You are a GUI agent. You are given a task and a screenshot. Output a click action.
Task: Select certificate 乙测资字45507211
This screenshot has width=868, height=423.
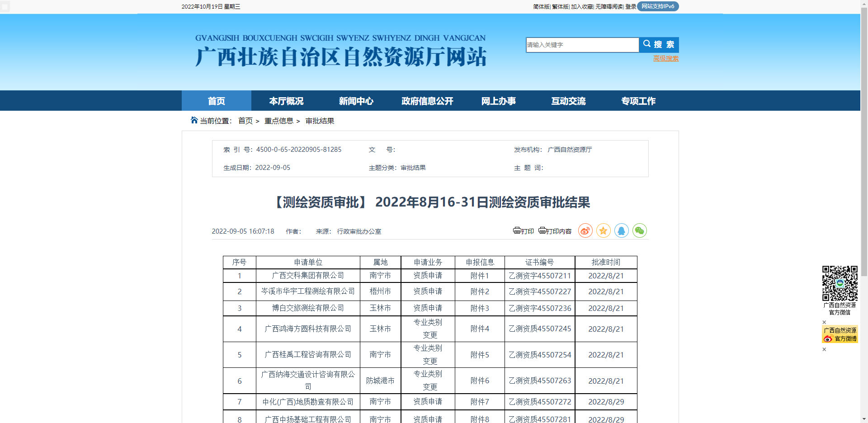[x=540, y=276]
